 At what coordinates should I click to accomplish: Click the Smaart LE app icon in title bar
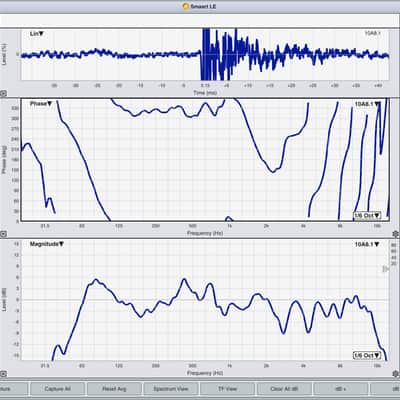point(186,6)
